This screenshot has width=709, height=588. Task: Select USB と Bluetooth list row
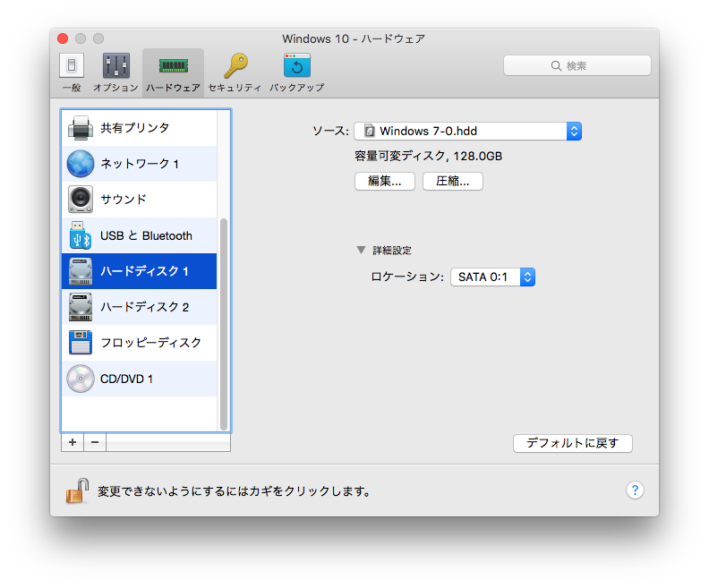point(140,235)
